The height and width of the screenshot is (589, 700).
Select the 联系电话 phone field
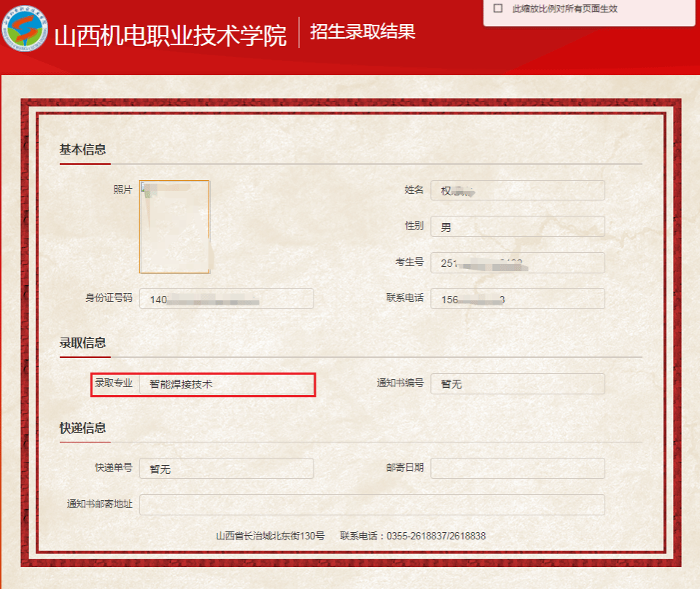517,299
